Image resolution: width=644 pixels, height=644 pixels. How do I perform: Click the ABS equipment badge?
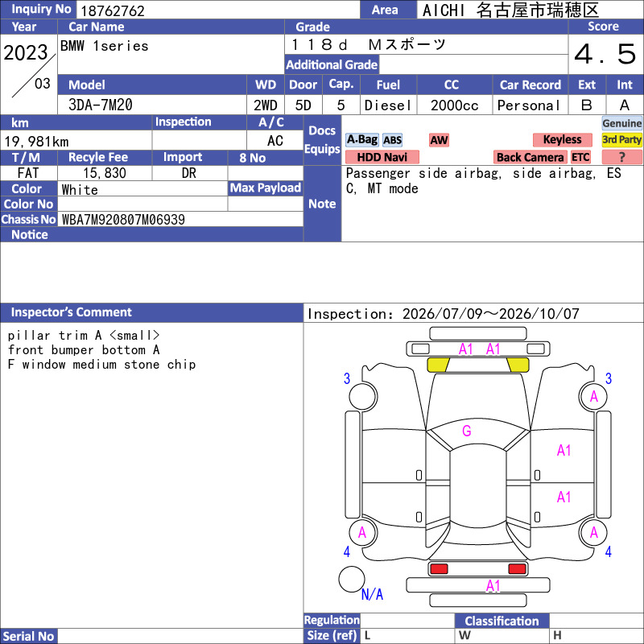point(392,140)
